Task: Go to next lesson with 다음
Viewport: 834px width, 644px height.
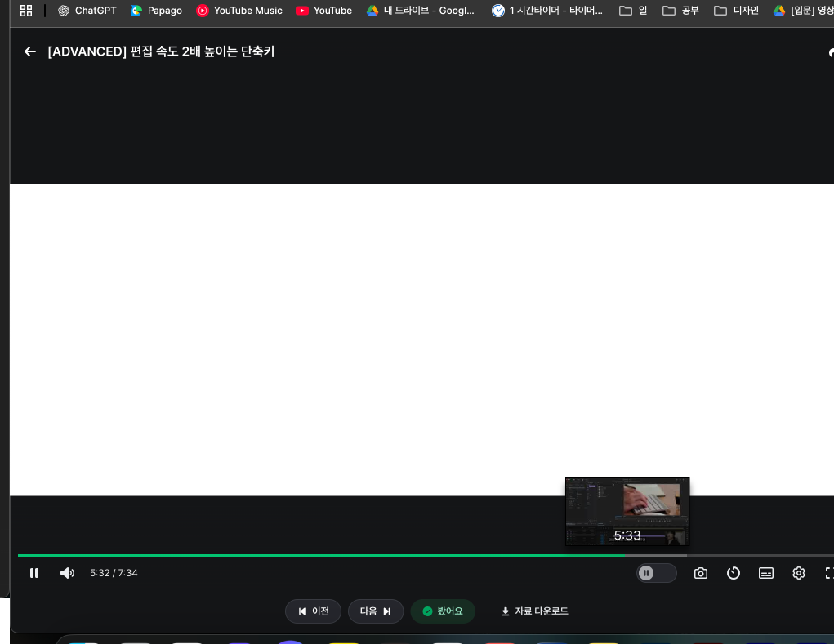Action: tap(376, 611)
